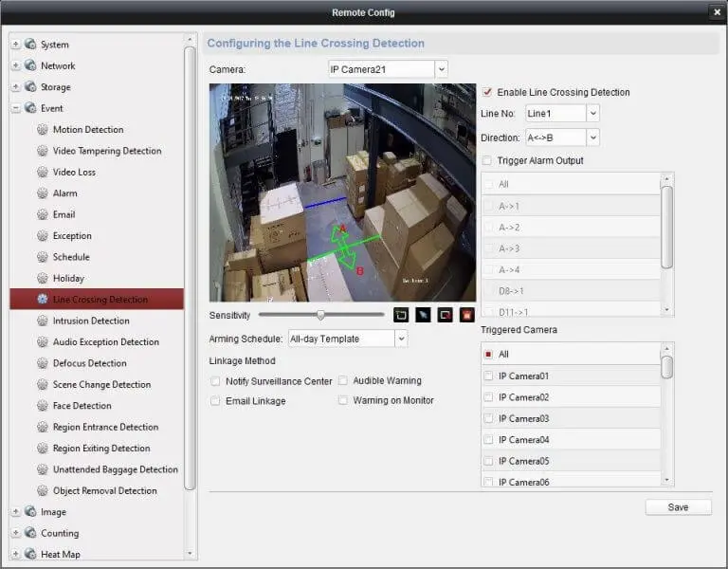Screen dimensions: 728x569
Task: Click the Network category icon
Action: tap(30, 66)
